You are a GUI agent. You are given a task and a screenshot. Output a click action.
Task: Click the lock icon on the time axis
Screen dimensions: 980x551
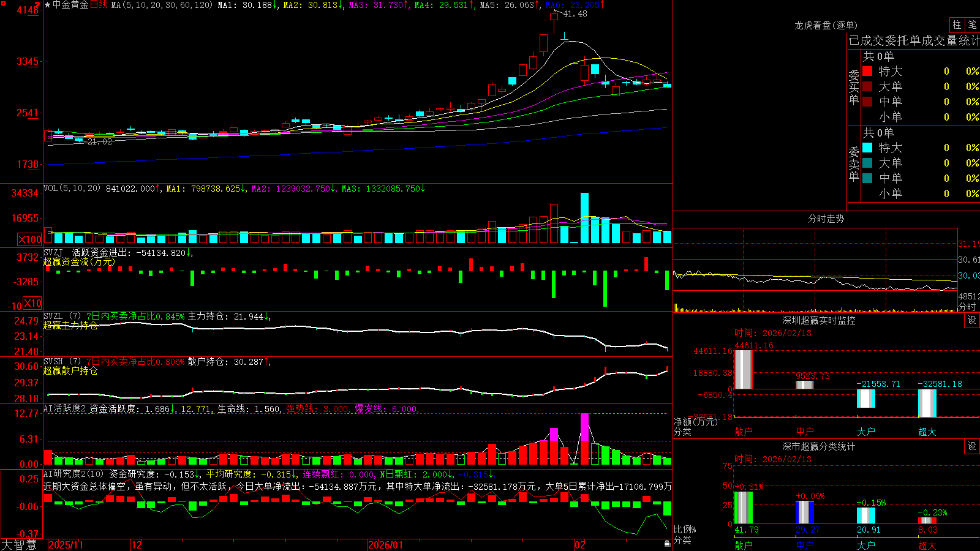[667, 544]
